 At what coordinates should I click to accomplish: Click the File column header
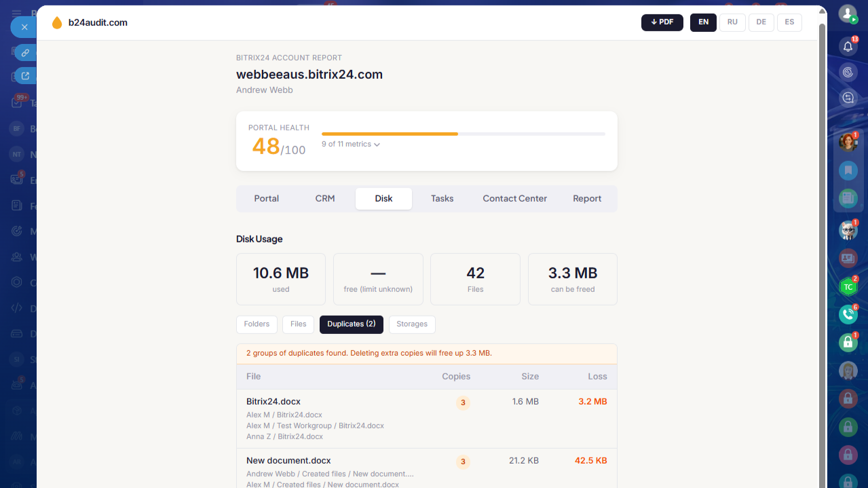[x=253, y=376]
